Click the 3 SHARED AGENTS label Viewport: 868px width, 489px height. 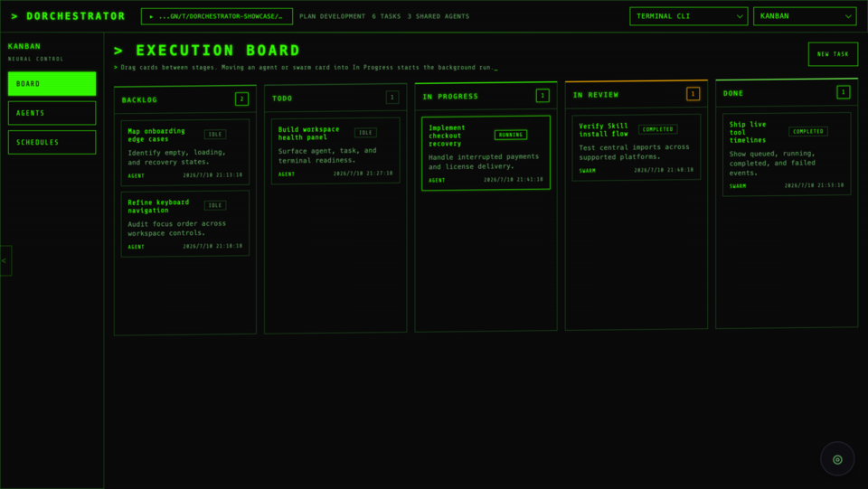[x=439, y=16]
